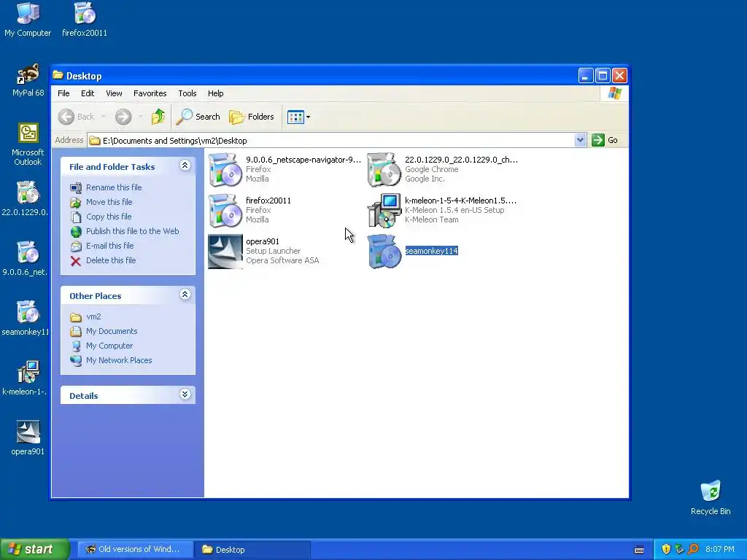Open My Documents from Other Places
The width and height of the screenshot is (747, 560).
coord(112,331)
